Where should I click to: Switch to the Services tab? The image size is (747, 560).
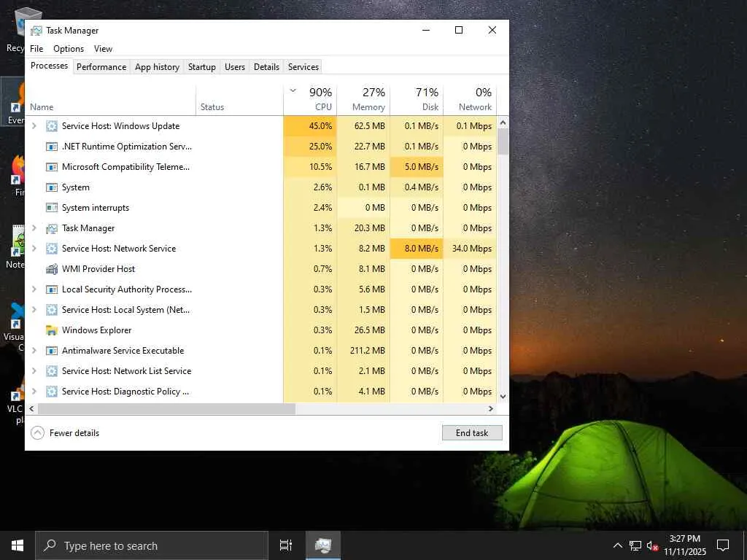tap(303, 67)
